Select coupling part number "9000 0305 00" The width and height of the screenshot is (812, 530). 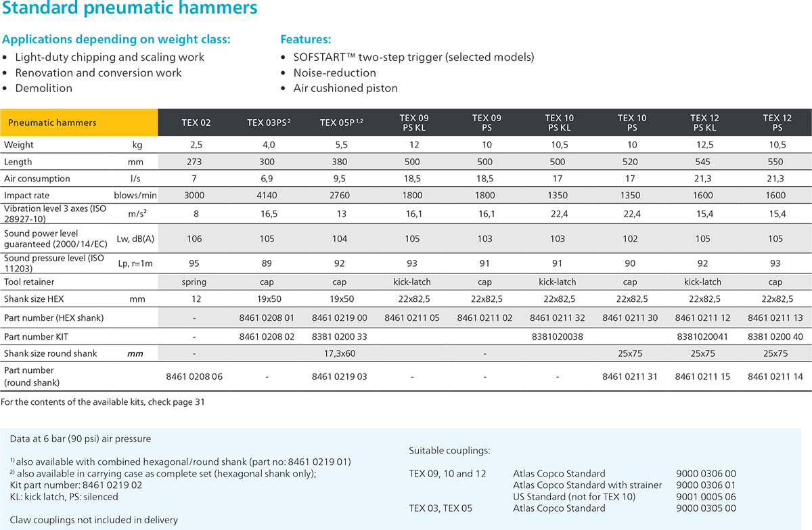click(x=706, y=508)
